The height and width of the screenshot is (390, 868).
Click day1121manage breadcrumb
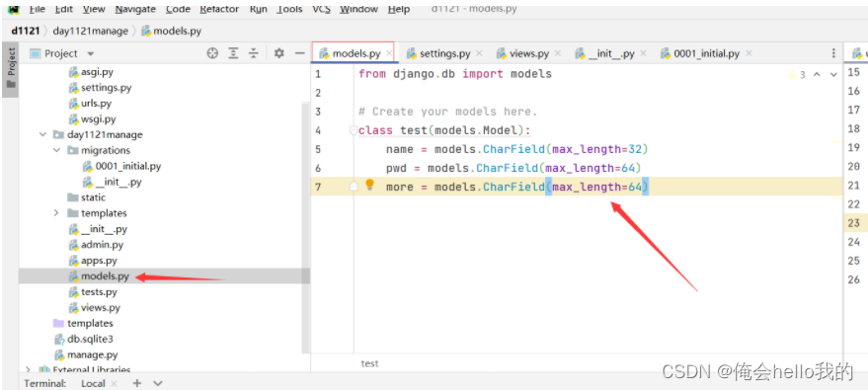[x=90, y=31]
